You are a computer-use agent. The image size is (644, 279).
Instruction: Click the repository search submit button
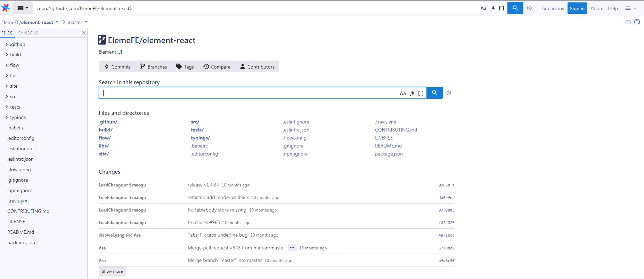(434, 93)
